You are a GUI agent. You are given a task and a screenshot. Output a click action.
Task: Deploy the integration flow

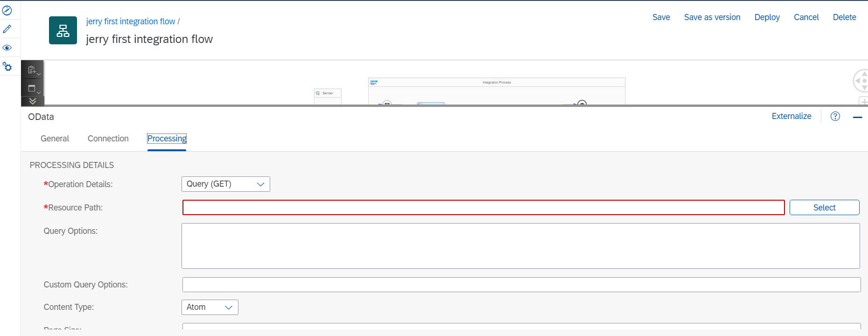[x=767, y=17]
